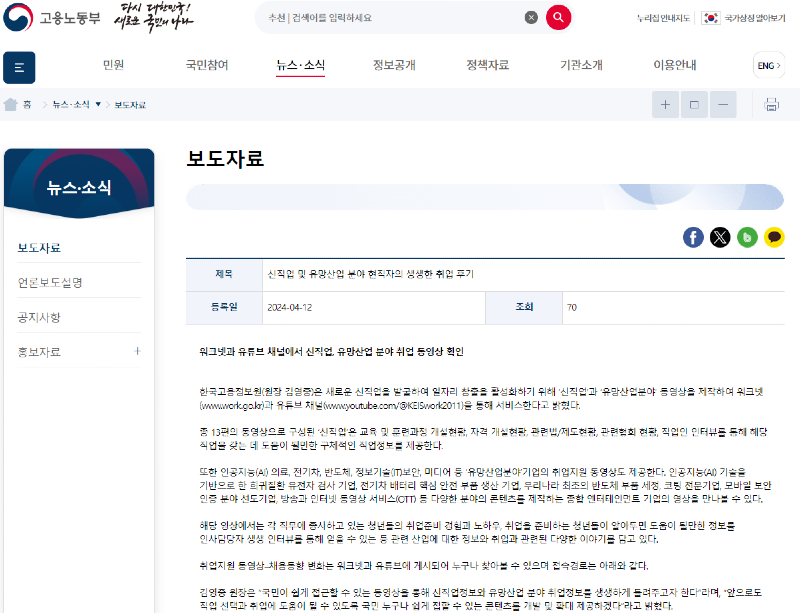
Task: Click the 등록일 label cell
Action: pos(224,307)
